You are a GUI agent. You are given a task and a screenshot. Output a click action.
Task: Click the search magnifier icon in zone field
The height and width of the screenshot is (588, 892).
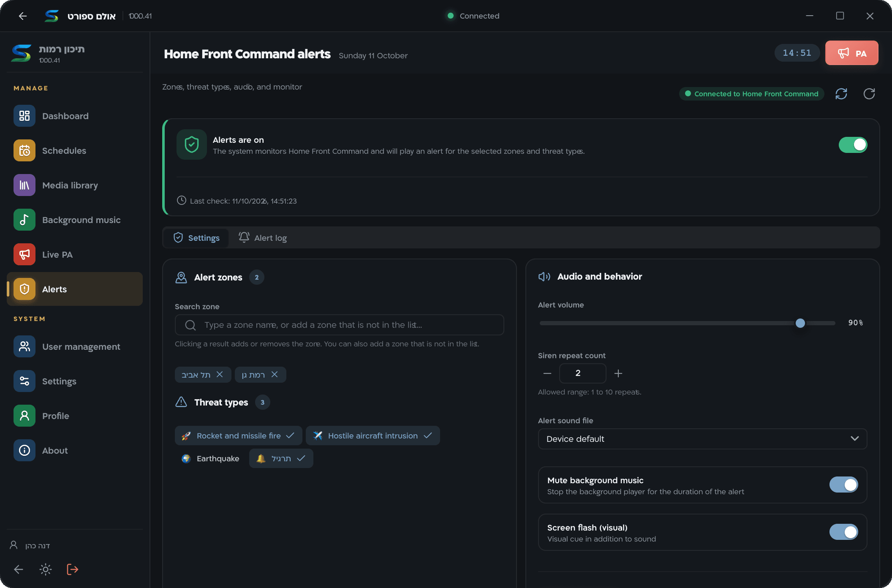190,325
